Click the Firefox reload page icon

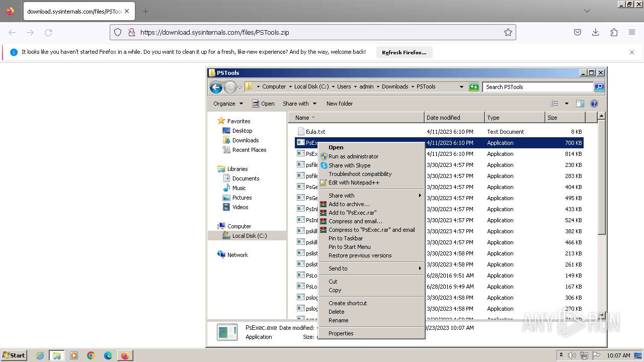tap(48, 32)
